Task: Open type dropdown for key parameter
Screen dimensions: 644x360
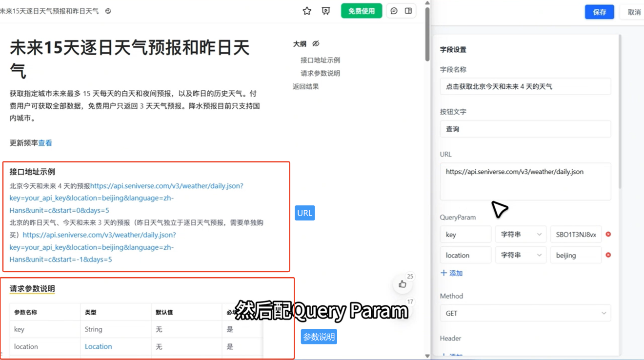Action: (521, 234)
